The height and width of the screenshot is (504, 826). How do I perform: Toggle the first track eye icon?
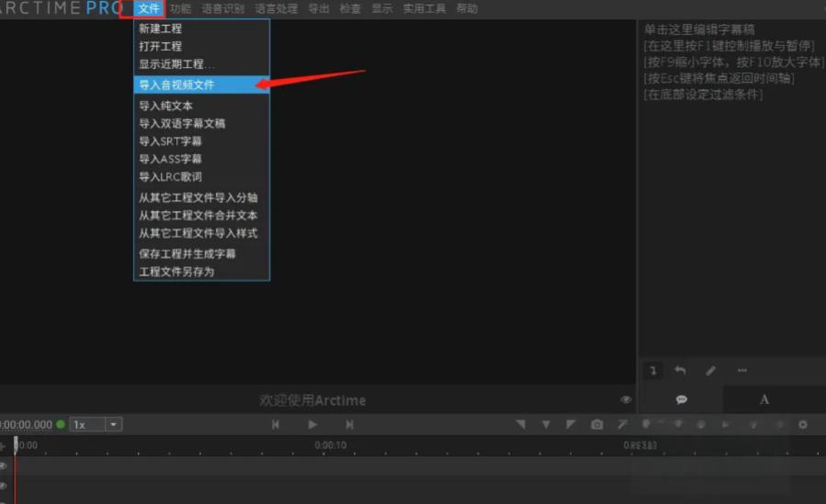(3, 466)
